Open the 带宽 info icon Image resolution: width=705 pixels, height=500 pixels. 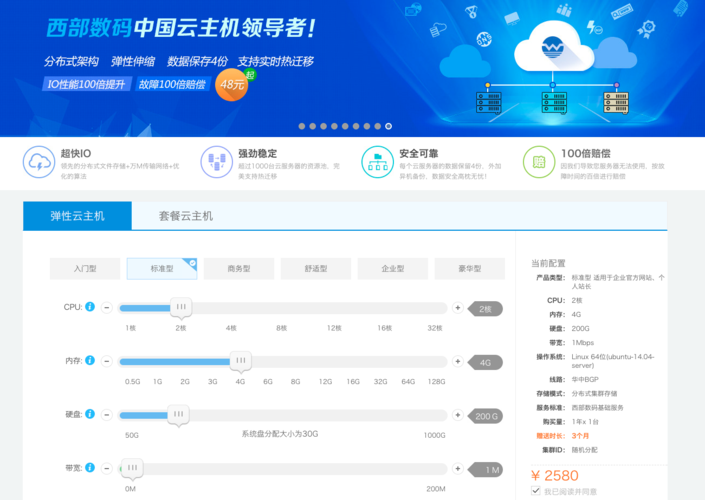[x=90, y=468]
